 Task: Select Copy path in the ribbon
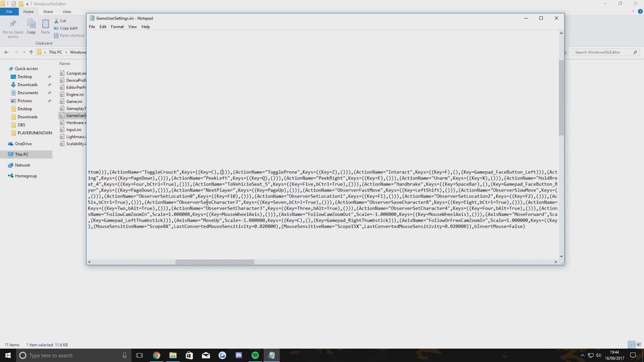[x=66, y=28]
